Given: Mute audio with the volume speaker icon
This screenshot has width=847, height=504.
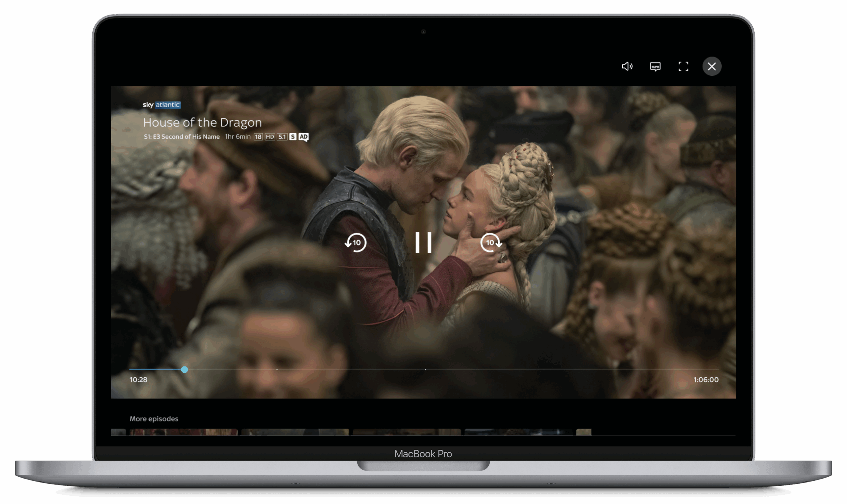Looking at the screenshot, I should point(627,66).
